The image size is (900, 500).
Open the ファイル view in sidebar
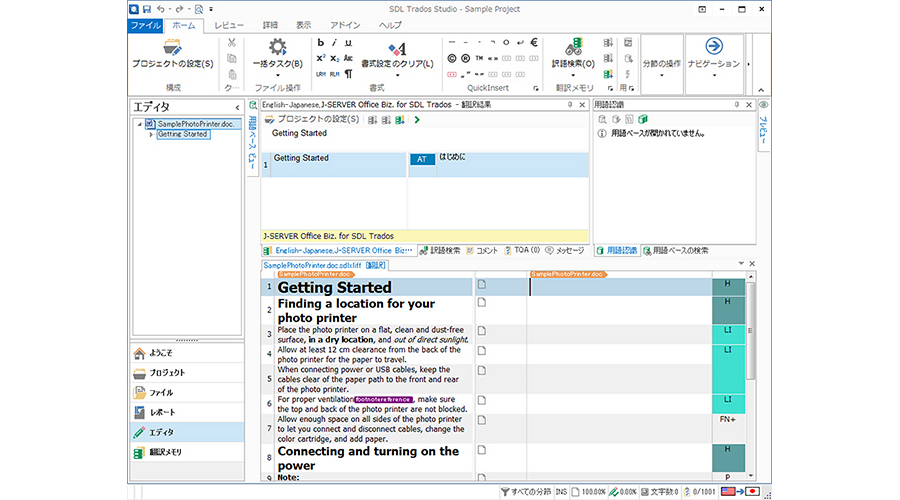point(187,393)
